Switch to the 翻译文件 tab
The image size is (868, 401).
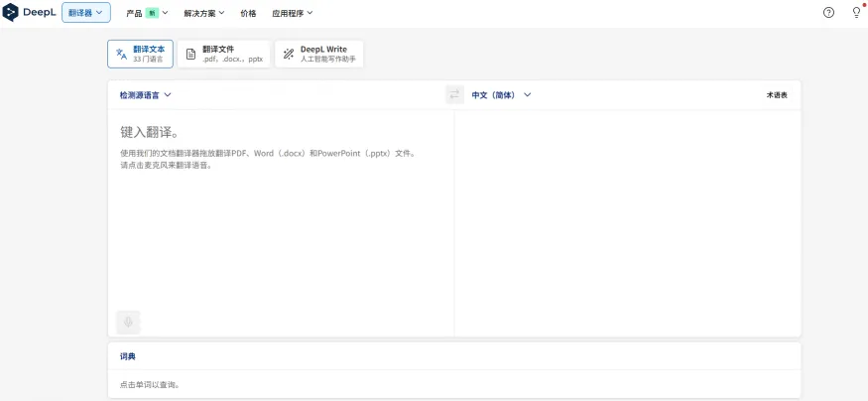pos(223,54)
